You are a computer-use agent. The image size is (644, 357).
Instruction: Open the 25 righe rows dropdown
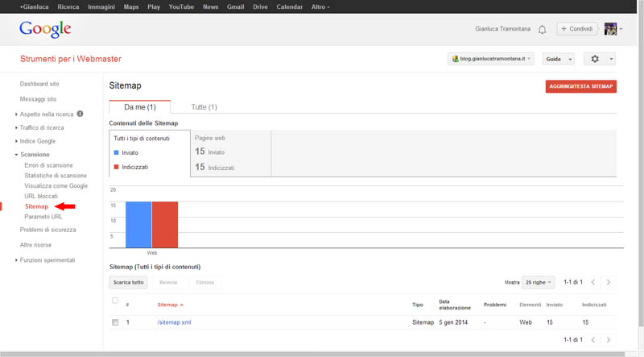538,282
